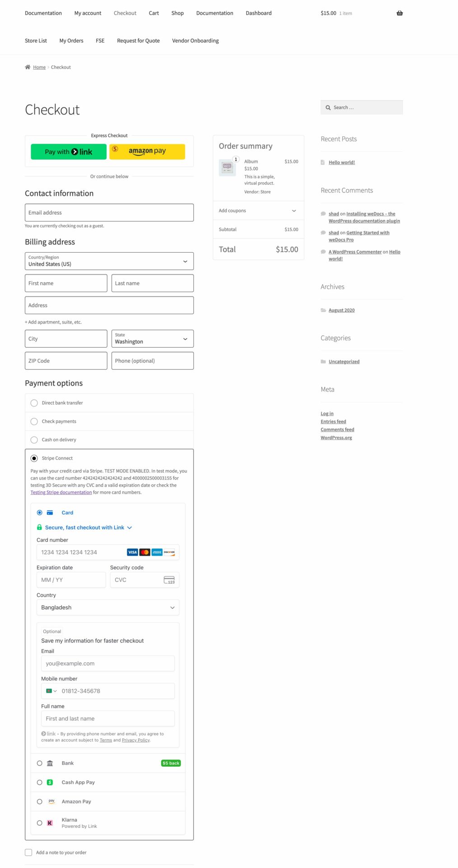The height and width of the screenshot is (868, 458).
Task: Select the Klarna radio button
Action: [39, 823]
